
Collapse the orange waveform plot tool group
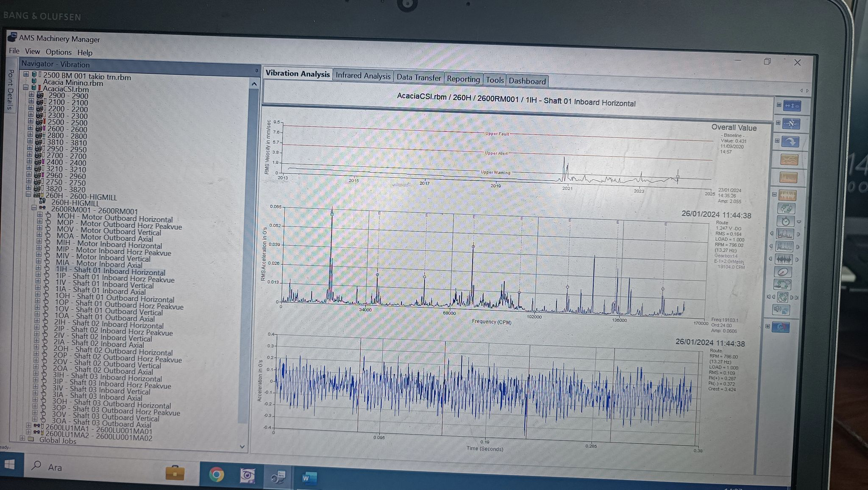click(774, 194)
